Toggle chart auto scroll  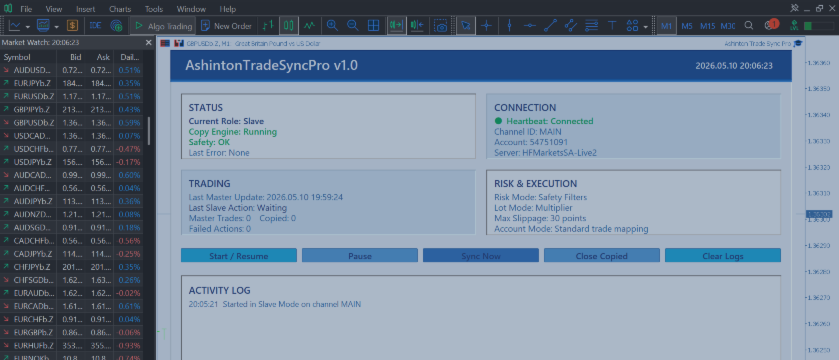pyautogui.click(x=396, y=25)
